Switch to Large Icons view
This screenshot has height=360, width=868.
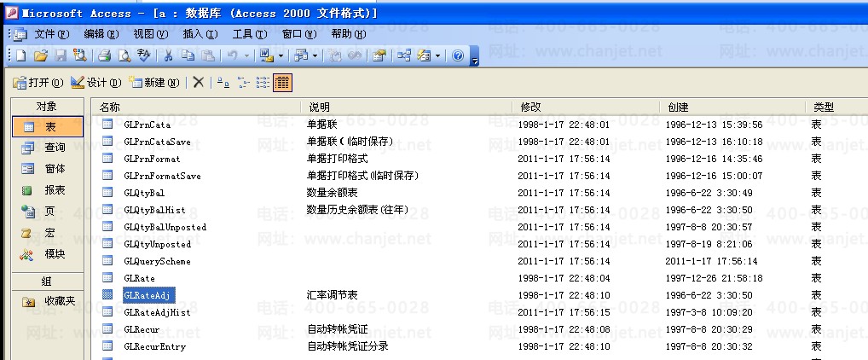tap(223, 83)
